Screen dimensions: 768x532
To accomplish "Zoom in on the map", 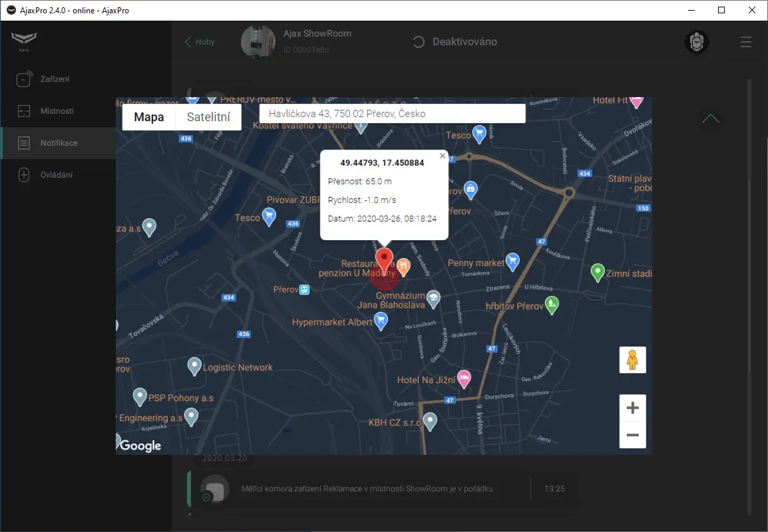I will tap(632, 408).
